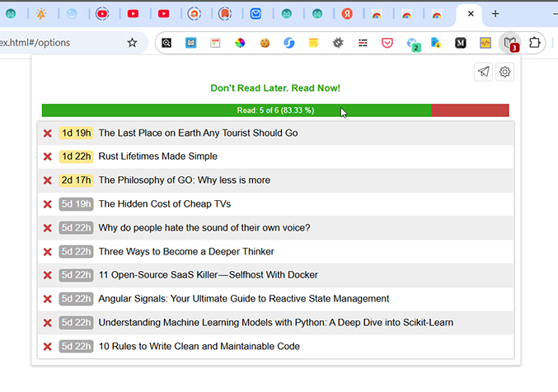This screenshot has width=558, height=392.
Task: Open 'The Philosophy of GO' article
Action: click(184, 180)
